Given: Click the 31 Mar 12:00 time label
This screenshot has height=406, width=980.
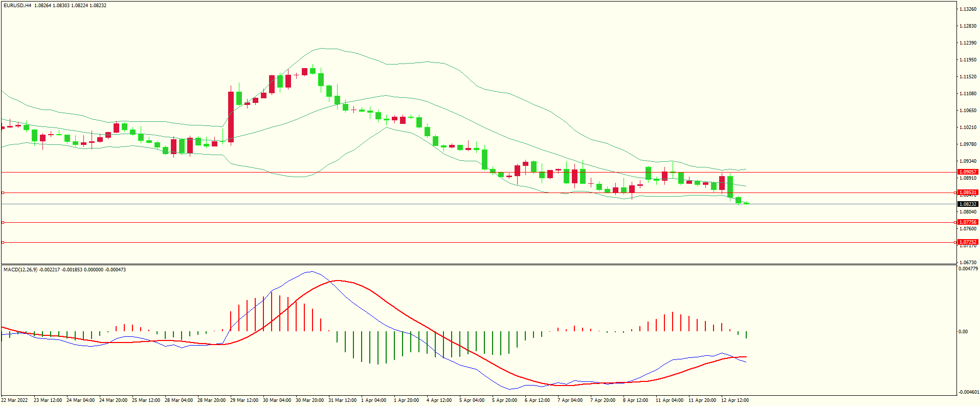Looking at the screenshot, I should [x=342, y=400].
